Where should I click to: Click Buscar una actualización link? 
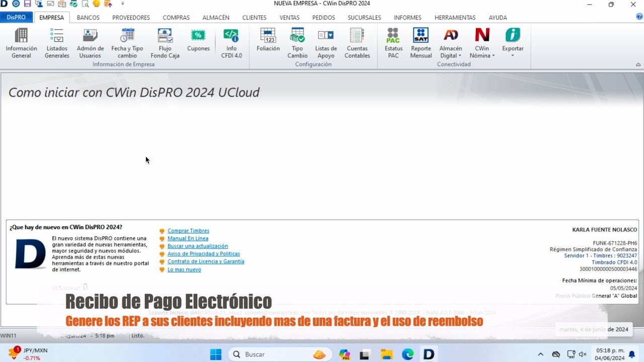[x=198, y=246]
